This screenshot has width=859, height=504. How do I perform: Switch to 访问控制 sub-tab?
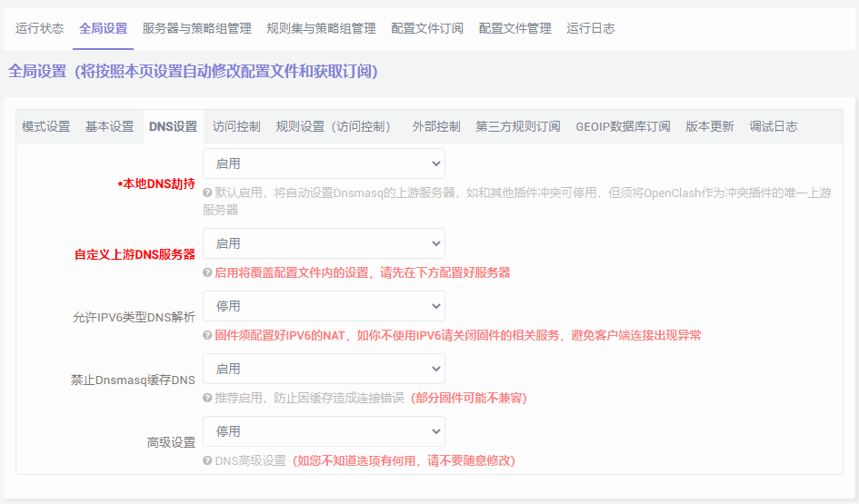coord(236,126)
